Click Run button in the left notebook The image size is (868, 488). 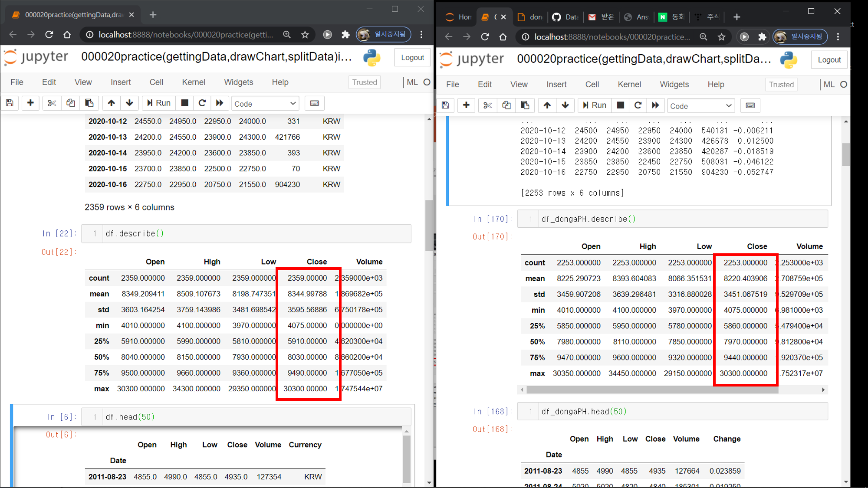pyautogui.click(x=158, y=103)
